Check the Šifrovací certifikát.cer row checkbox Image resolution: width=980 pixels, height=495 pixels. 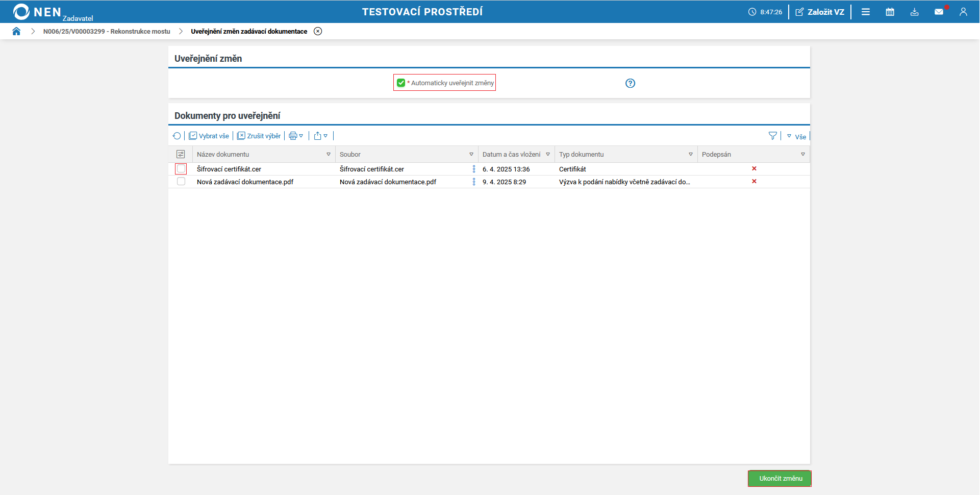coord(181,169)
